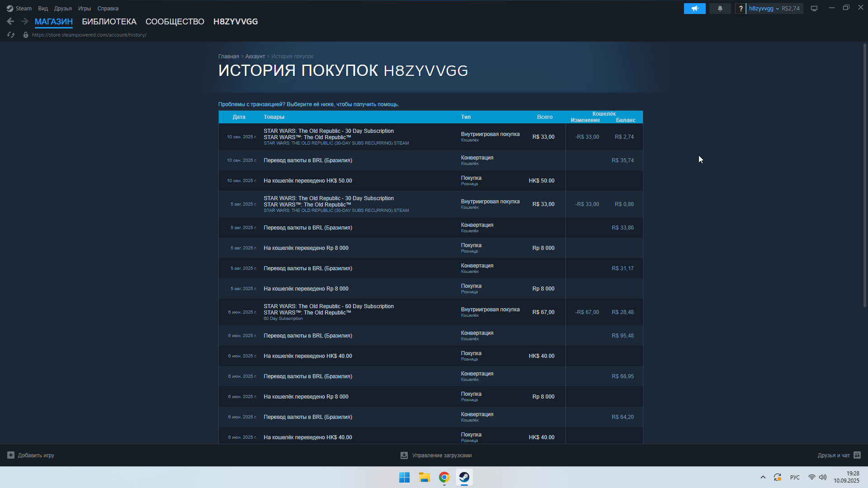The image size is (868, 488).
Task: Select the МАГАЗИН tab
Action: [54, 22]
